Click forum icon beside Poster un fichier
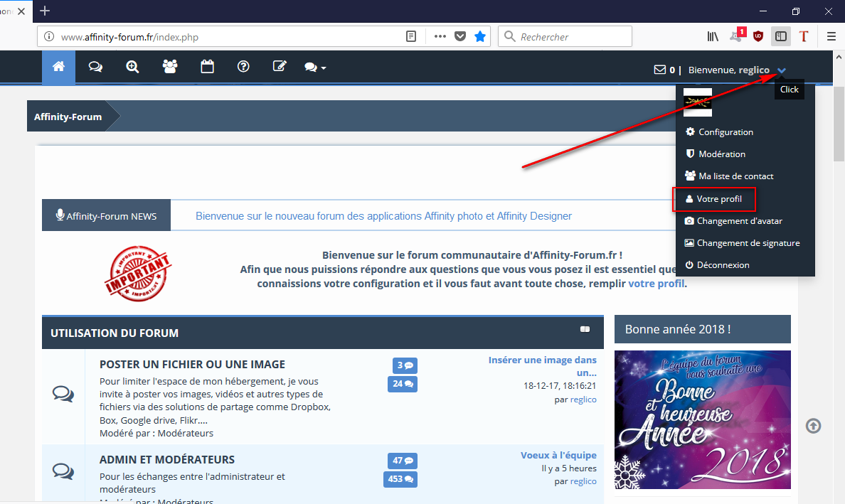This screenshot has width=845, height=504. coord(63,394)
